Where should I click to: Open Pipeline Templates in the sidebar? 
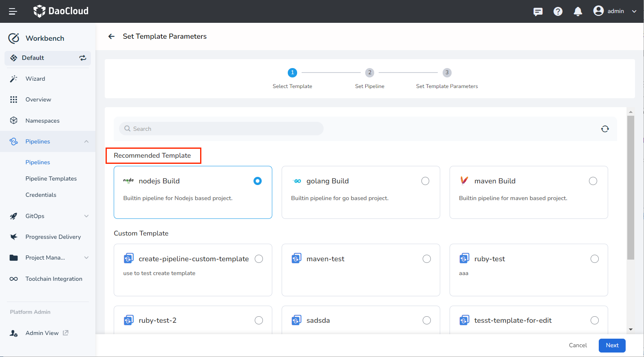click(x=51, y=178)
